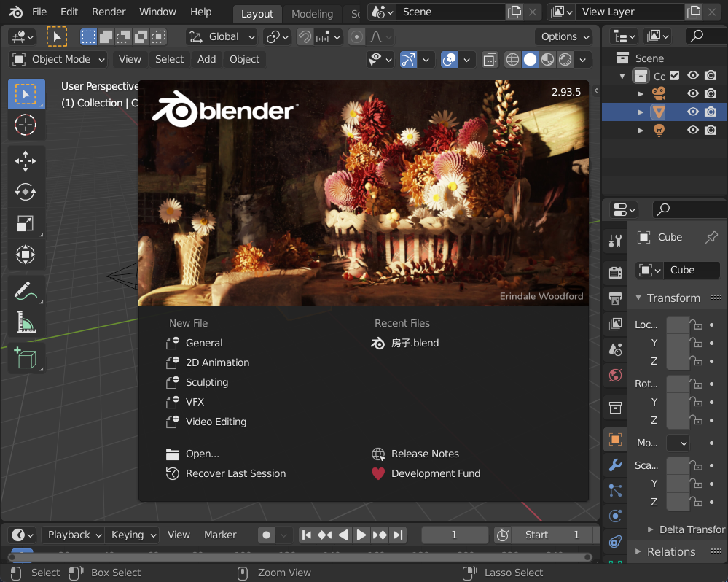Open the Edit menu
728x582 pixels.
pos(69,12)
